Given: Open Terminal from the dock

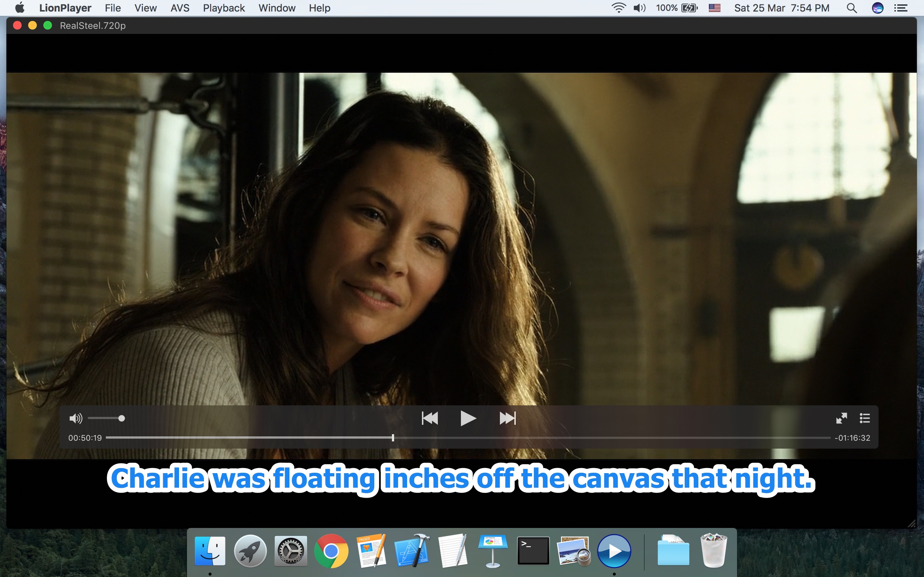Looking at the screenshot, I should pyautogui.click(x=533, y=551).
